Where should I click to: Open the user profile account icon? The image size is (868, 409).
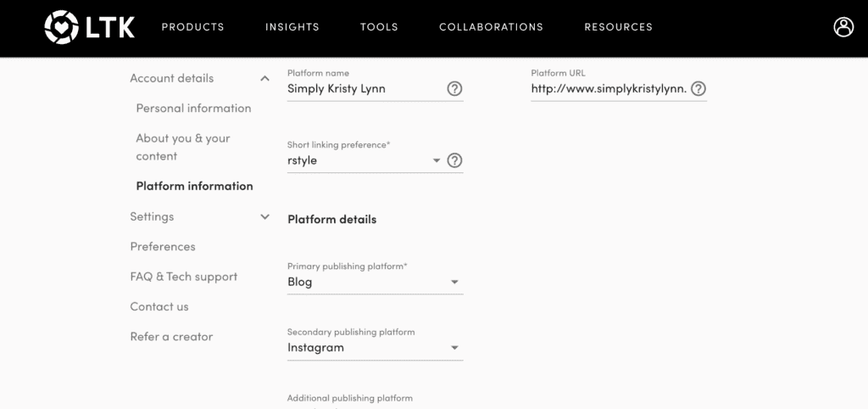pos(843,27)
